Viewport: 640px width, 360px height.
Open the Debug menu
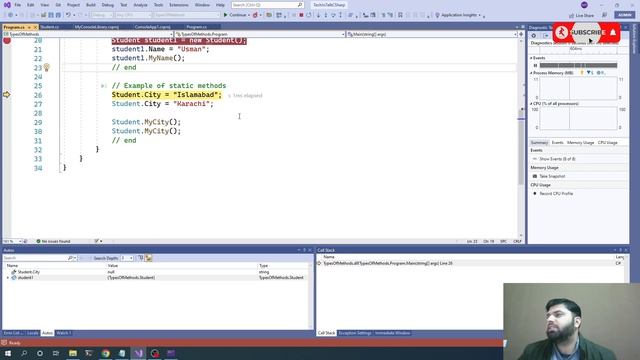click(x=108, y=5)
